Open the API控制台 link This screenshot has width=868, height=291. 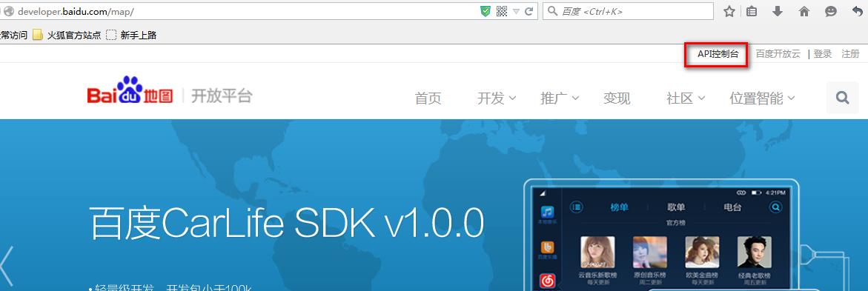coord(718,54)
